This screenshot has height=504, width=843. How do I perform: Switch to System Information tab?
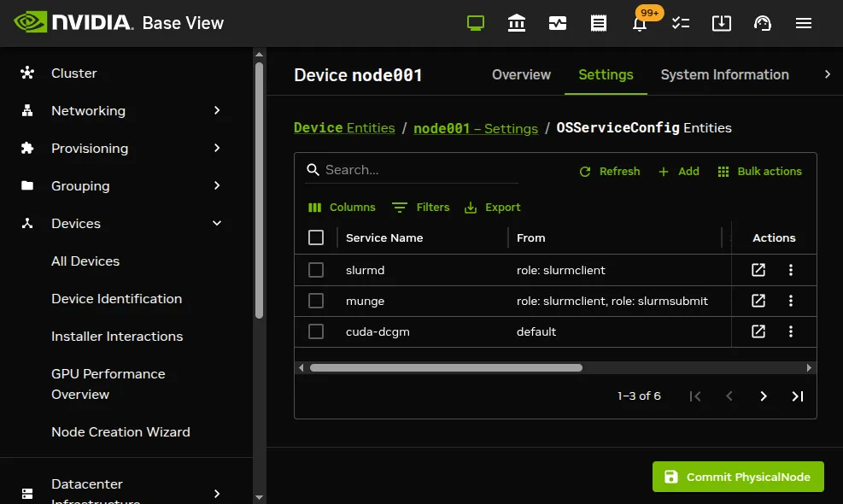pos(724,74)
